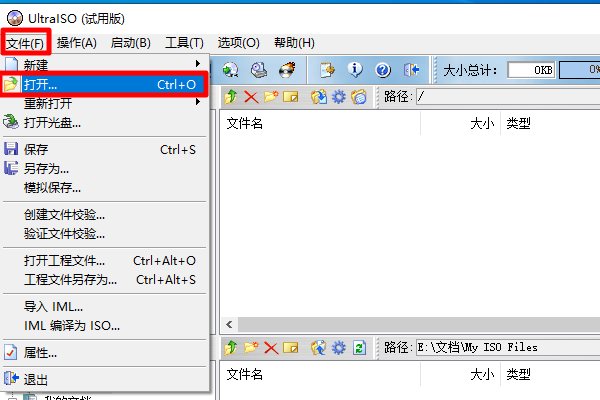
Task: Click the blue gear icon in image pane toolbar
Action: 339,97
